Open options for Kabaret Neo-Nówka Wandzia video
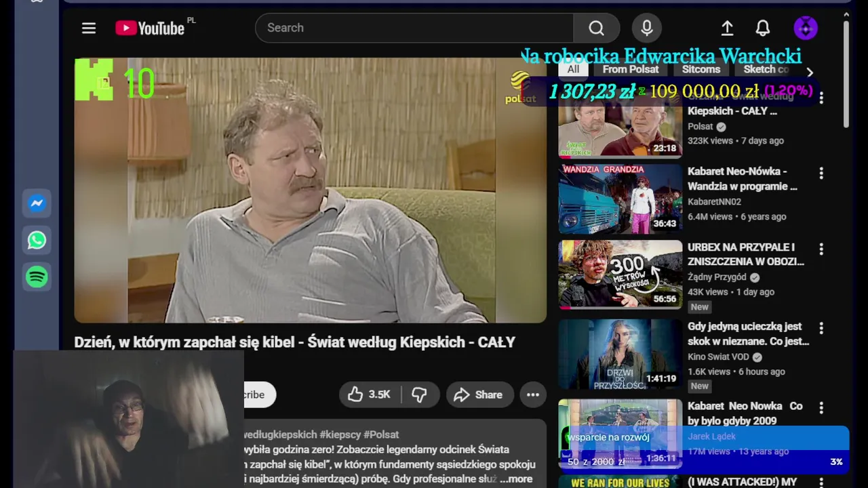Viewport: 868px width, 488px height. 821,174
